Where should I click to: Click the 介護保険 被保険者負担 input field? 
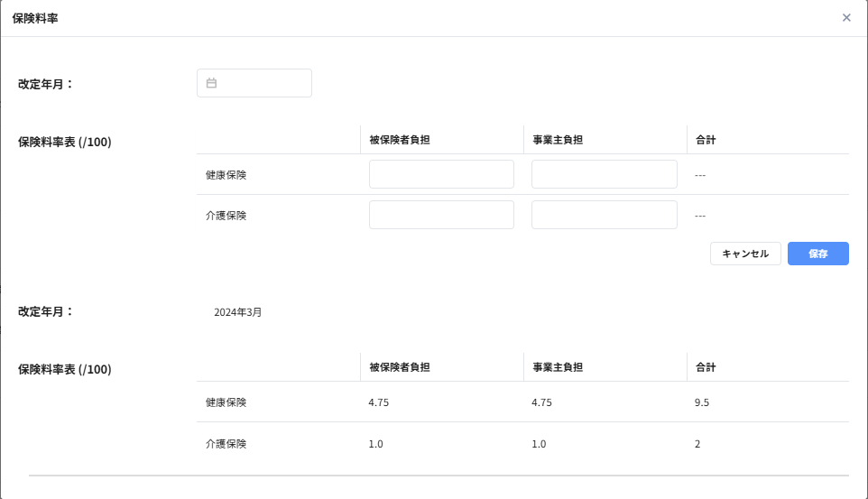coord(441,215)
